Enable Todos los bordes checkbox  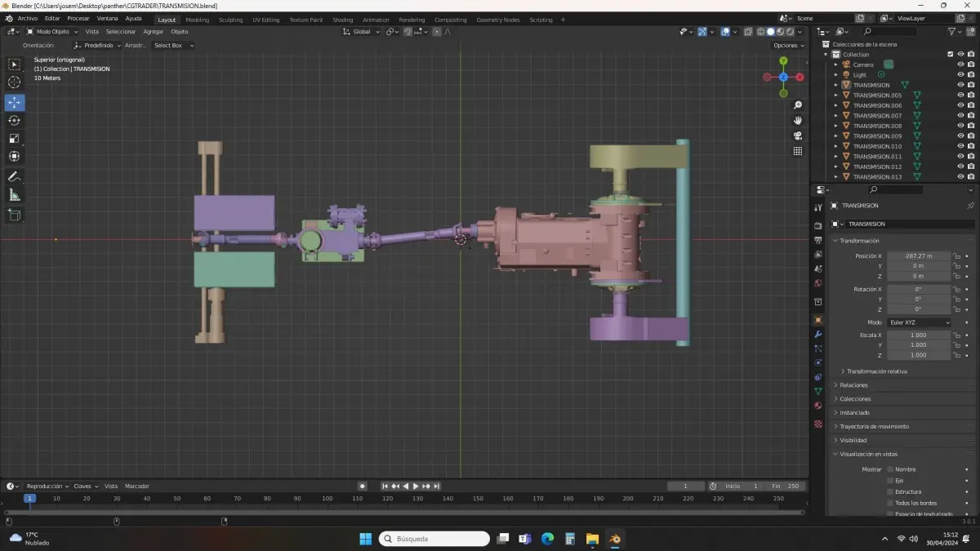tap(890, 503)
